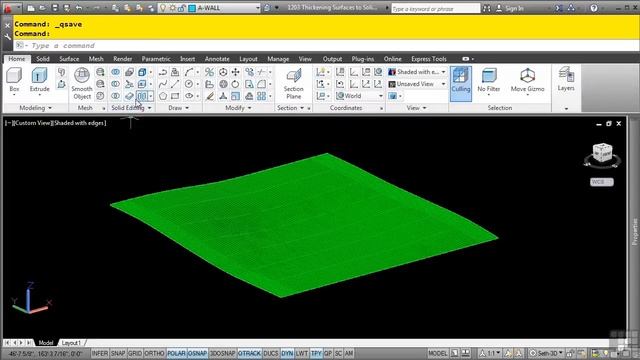Screen dimensions: 640x360
Task: Open the Shaded with edges visual style dropdown
Action: click(x=417, y=72)
